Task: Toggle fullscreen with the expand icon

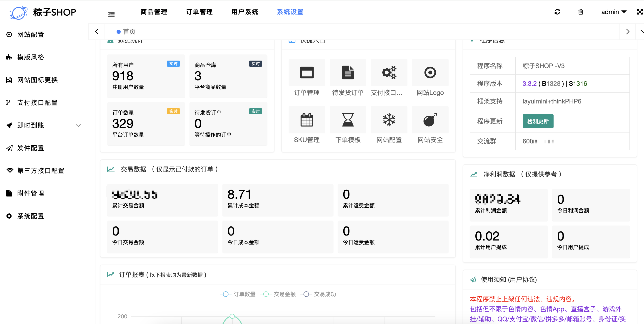Action: [640, 12]
